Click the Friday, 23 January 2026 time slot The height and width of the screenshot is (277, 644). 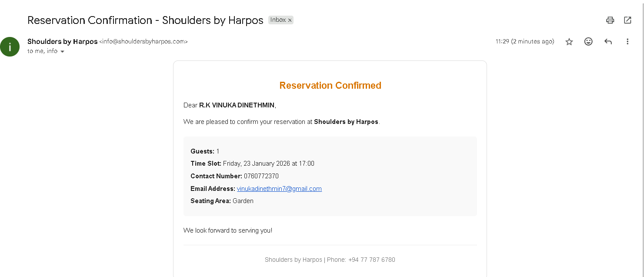(268, 164)
